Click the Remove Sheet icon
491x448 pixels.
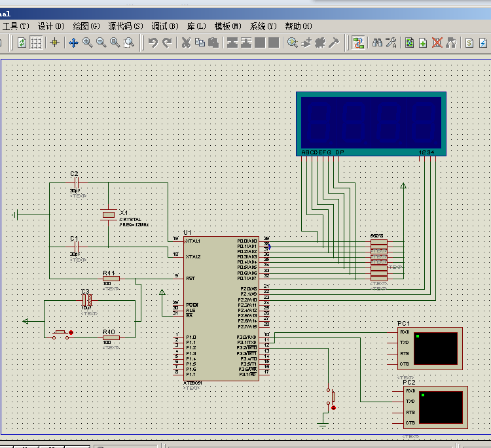point(437,43)
